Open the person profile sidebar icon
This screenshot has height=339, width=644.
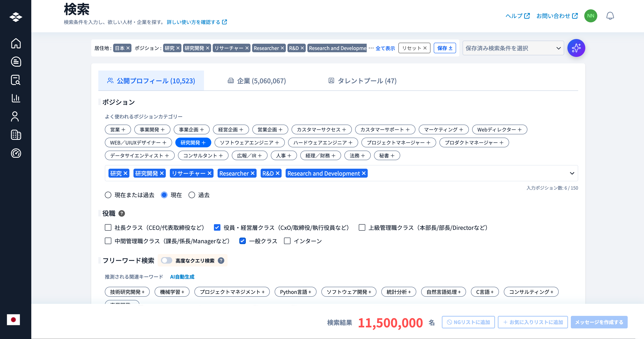(x=15, y=117)
